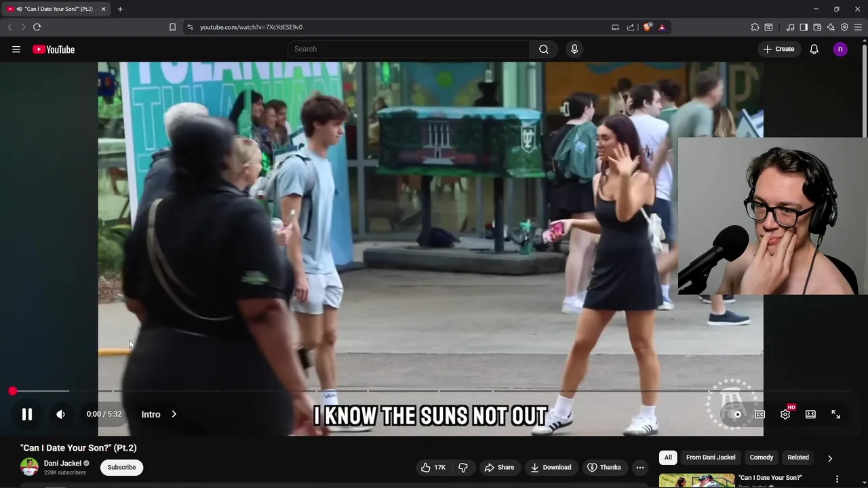
Task: Open the tab search toolbar icon
Action: coord(768,27)
